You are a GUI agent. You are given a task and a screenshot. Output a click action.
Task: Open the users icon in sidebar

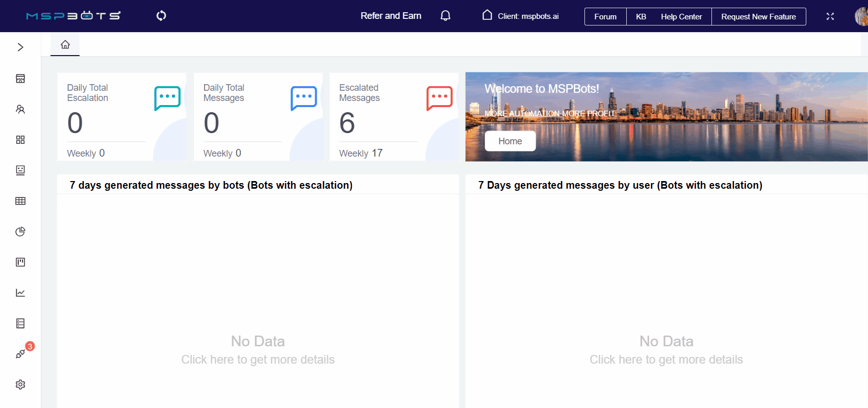[20, 109]
